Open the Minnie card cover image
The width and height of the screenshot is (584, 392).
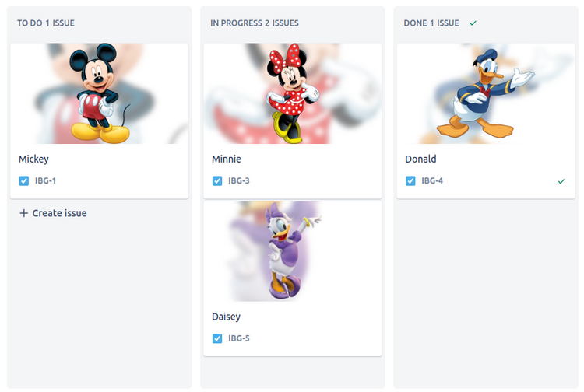(293, 93)
